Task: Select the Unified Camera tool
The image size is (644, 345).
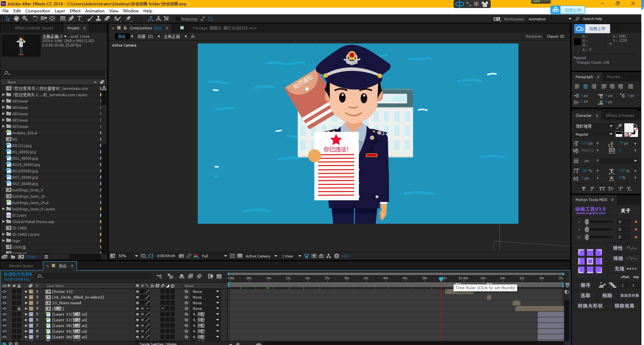Action: (x=43, y=19)
